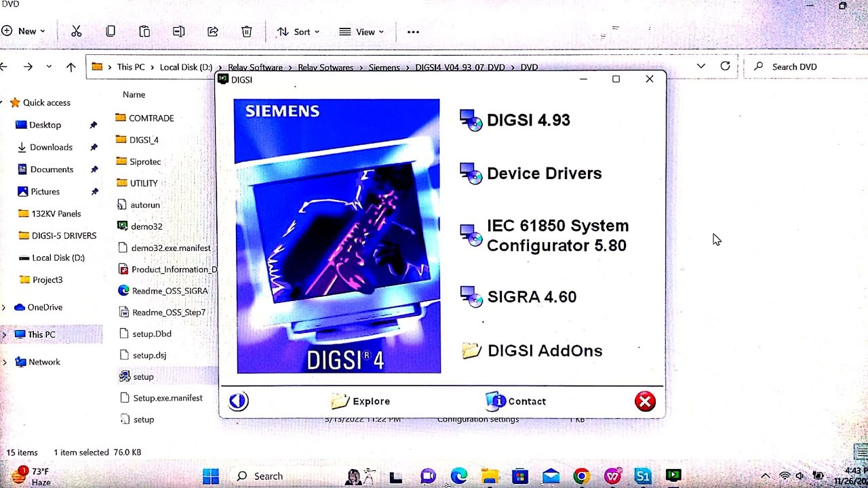Select the Siprotec folder

(x=138, y=161)
